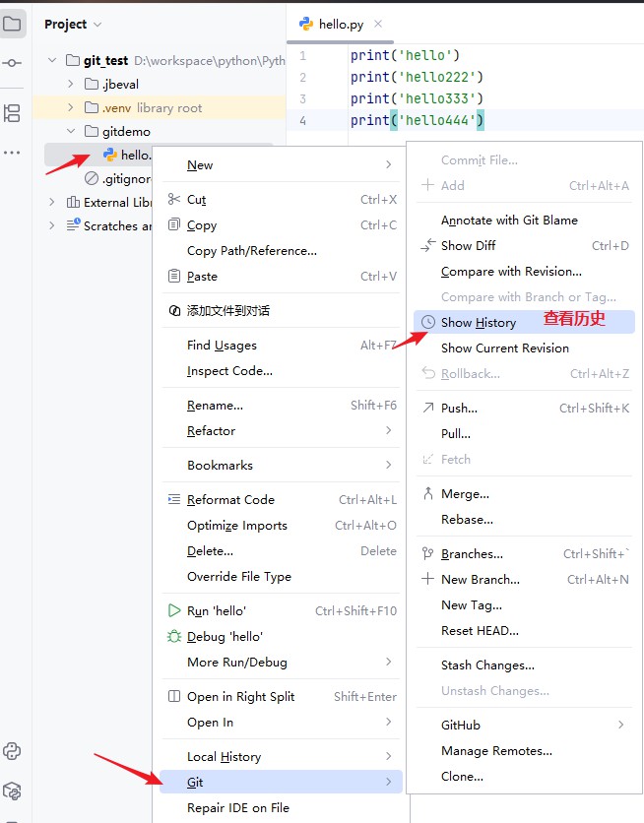Open the Commit tool window icon
Viewport: 644px width, 823px height.
pyautogui.click(x=12, y=63)
